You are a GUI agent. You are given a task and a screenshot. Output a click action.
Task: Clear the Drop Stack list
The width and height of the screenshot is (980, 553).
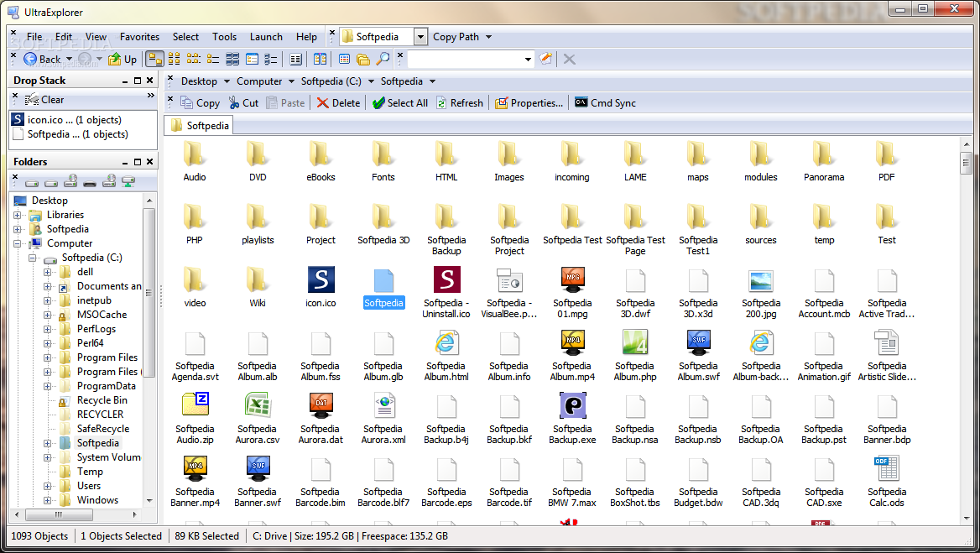[x=44, y=100]
